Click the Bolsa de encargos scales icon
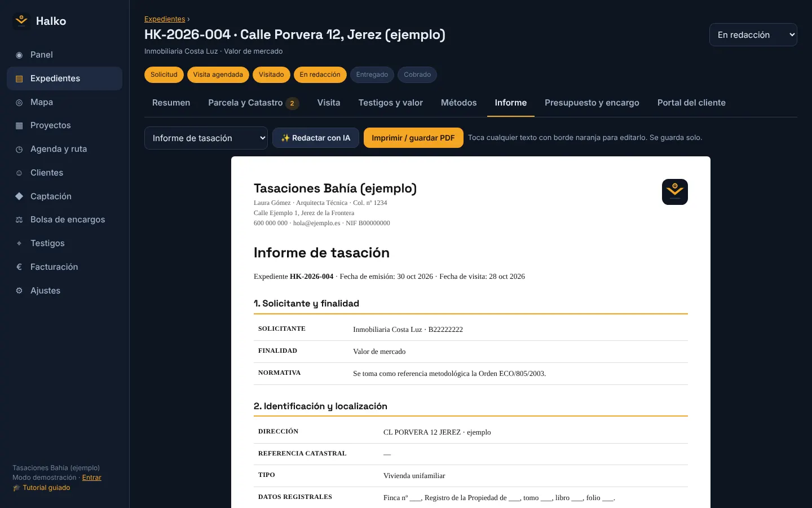This screenshot has height=508, width=812. click(x=19, y=220)
